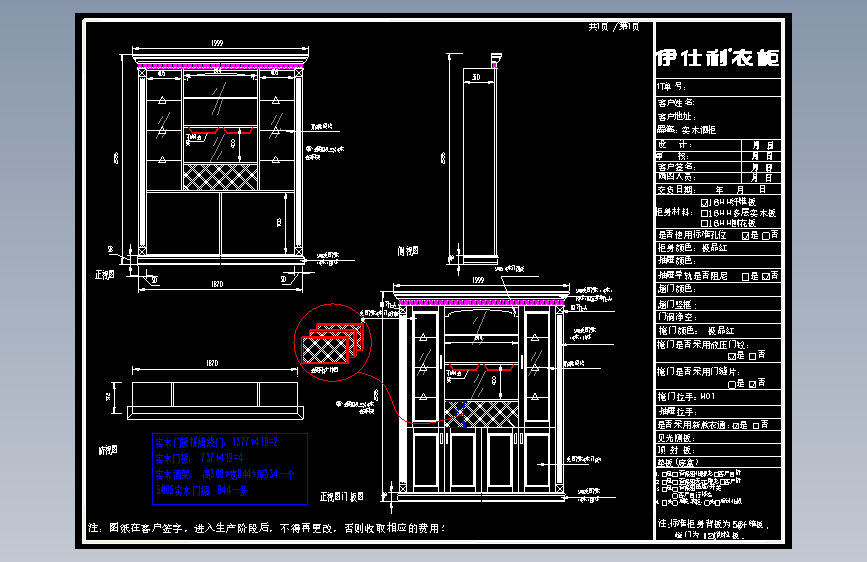Click the red-circled wine rack detail

[332, 342]
